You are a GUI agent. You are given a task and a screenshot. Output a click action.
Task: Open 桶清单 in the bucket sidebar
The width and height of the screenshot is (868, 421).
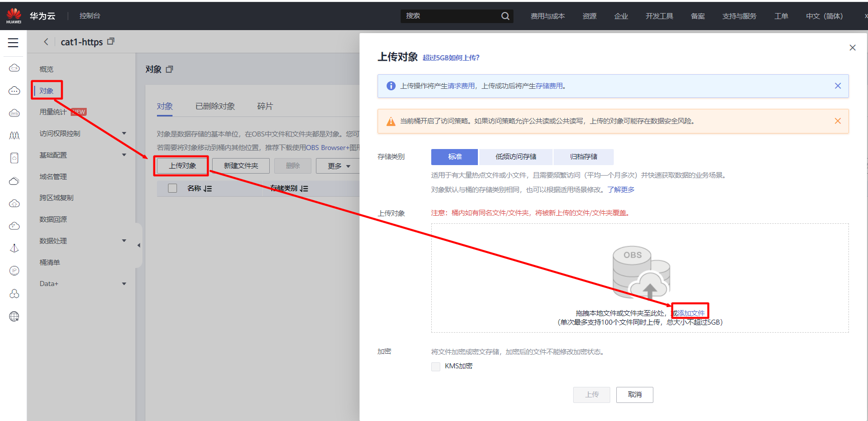(50, 262)
